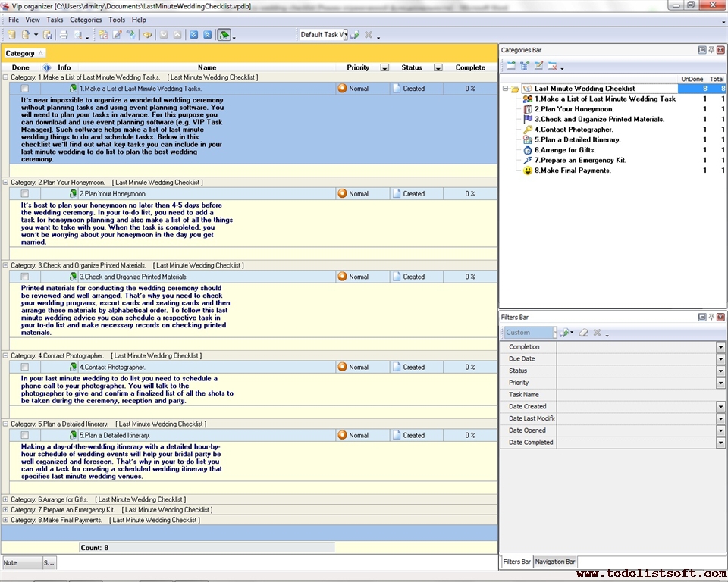728x582 pixels.
Task: Open the Priority column filter dropdown
Action: (384, 68)
